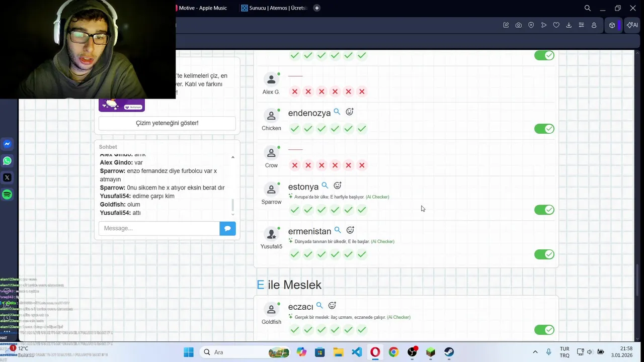Show hidden system tray icons chevron
Viewport: 644px width, 362px height.
[535, 352]
